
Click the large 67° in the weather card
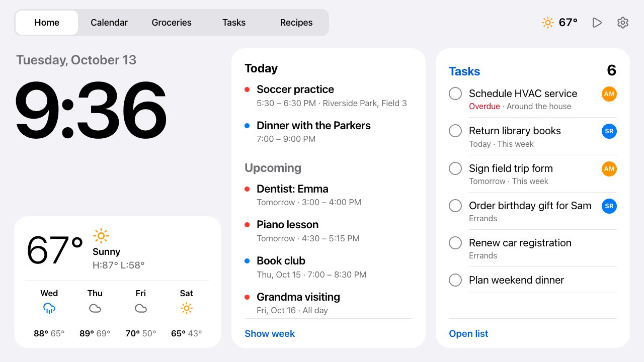point(55,250)
